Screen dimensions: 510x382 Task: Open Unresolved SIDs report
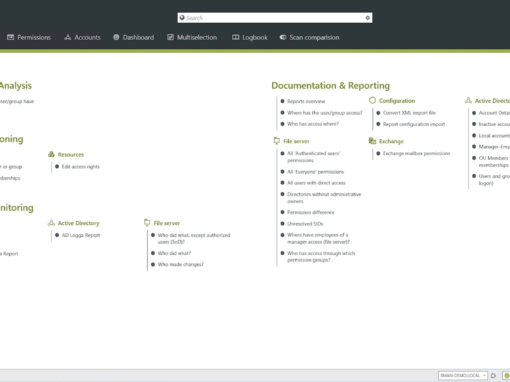point(305,224)
